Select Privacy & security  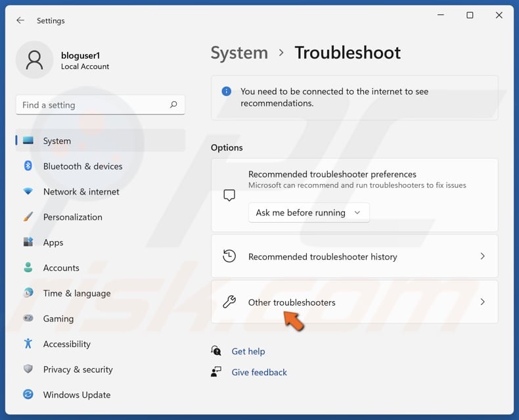tap(101, 369)
